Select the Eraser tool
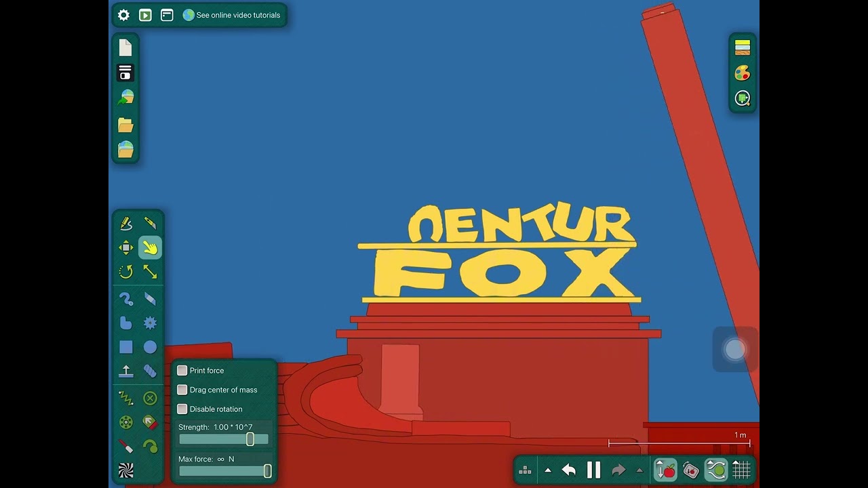Screen dimensions: 868x488 tap(150, 299)
